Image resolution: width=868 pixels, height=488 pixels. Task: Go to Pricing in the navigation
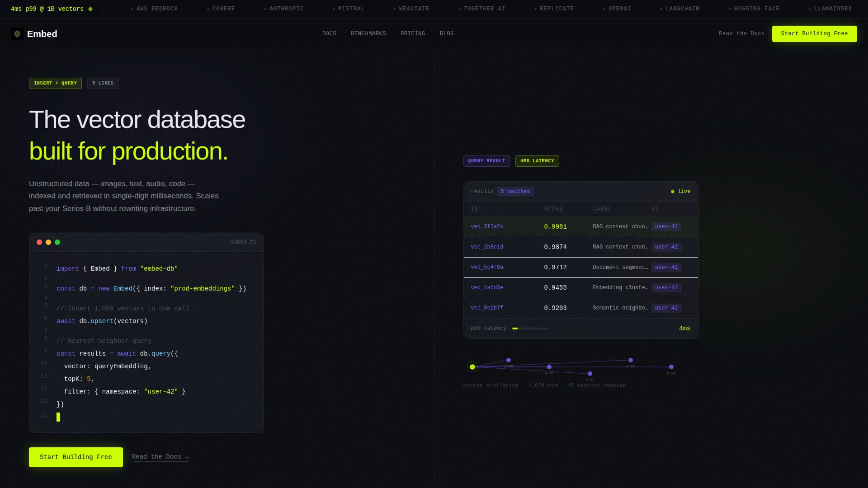coord(413,34)
